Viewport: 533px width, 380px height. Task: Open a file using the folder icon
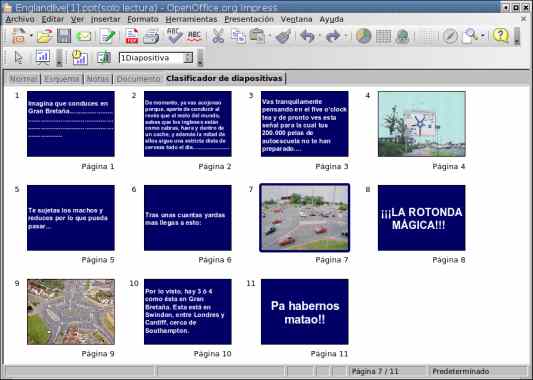tap(45, 36)
